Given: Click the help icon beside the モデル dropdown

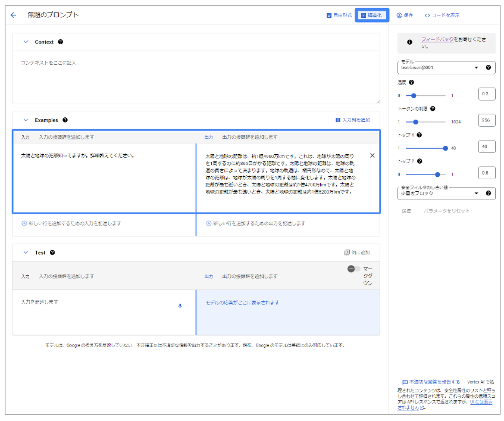Looking at the screenshot, I should click(x=489, y=67).
